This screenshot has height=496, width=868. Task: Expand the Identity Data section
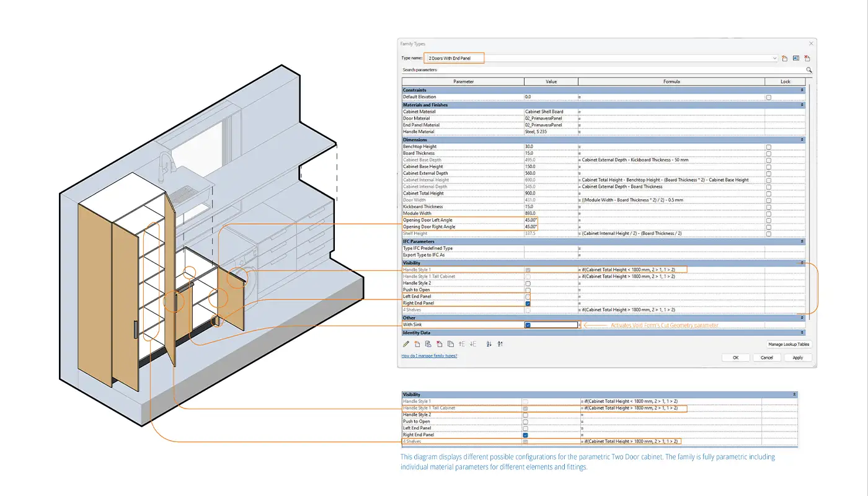point(802,333)
